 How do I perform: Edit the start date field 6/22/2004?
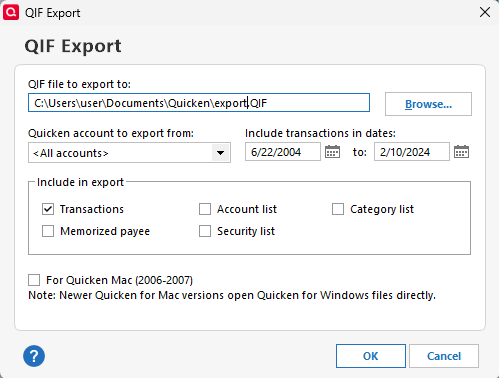coord(283,152)
